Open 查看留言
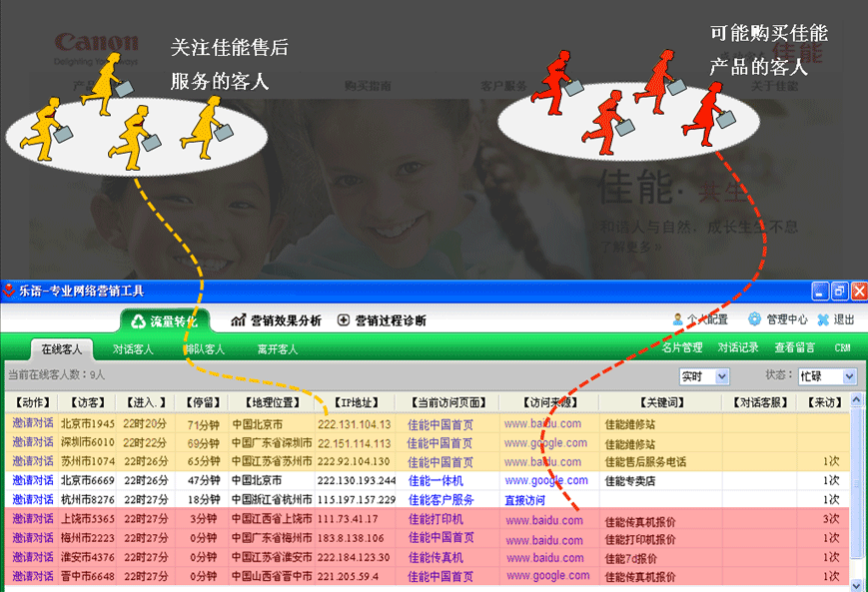868x592 pixels. [x=794, y=347]
